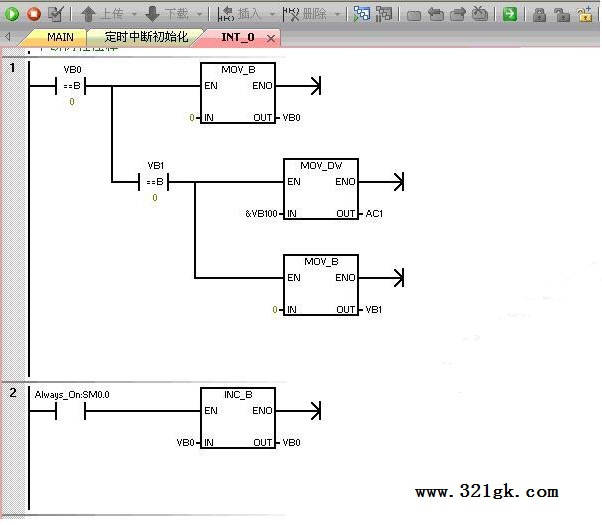Click the open padlock unlock icon
Image resolution: width=602 pixels, height=525 pixels.
point(562,15)
